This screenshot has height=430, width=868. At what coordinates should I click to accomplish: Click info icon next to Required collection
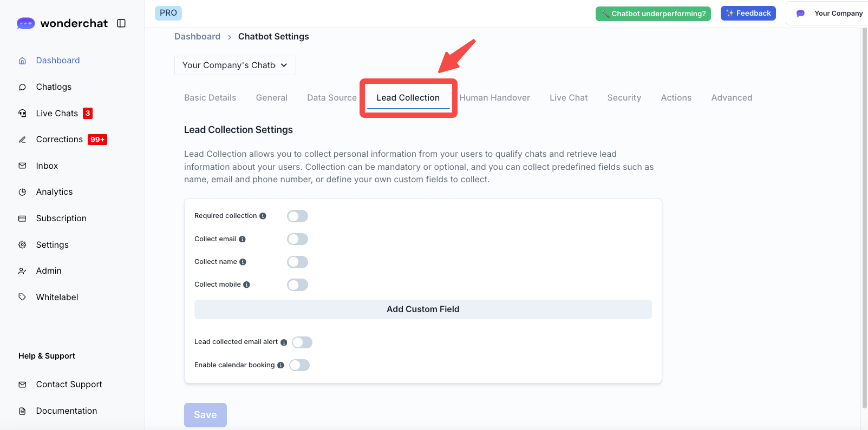click(x=263, y=216)
